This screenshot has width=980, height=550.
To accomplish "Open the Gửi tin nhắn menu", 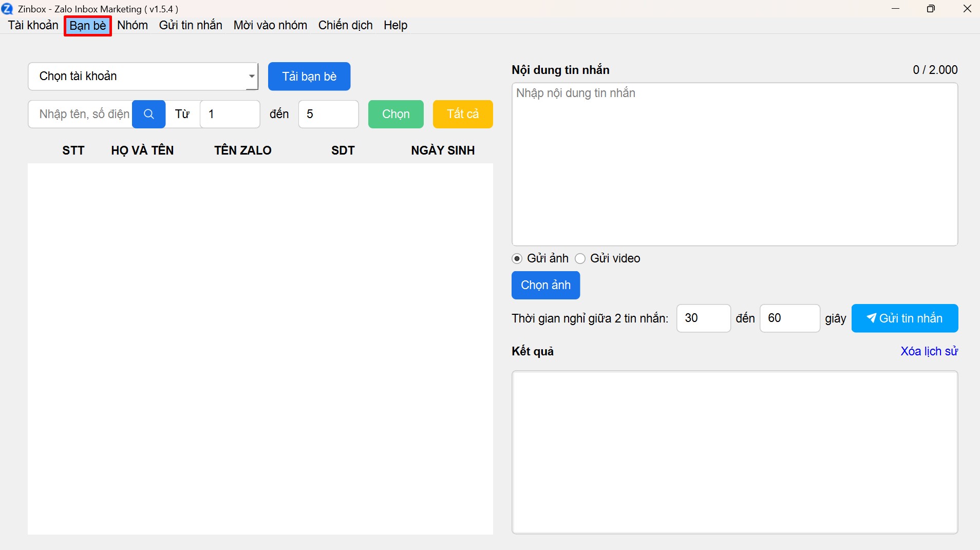I will click(191, 25).
